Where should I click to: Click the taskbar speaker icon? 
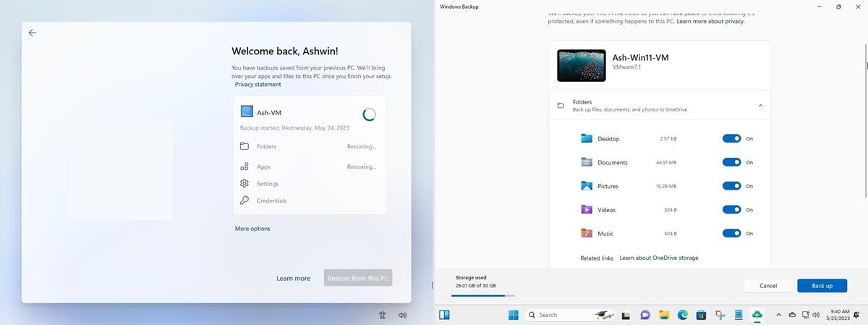click(x=816, y=315)
